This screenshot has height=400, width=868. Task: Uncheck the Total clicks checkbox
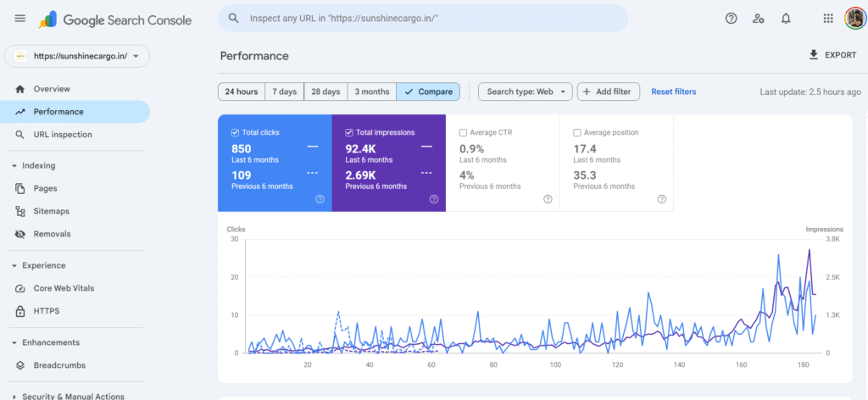click(x=235, y=132)
